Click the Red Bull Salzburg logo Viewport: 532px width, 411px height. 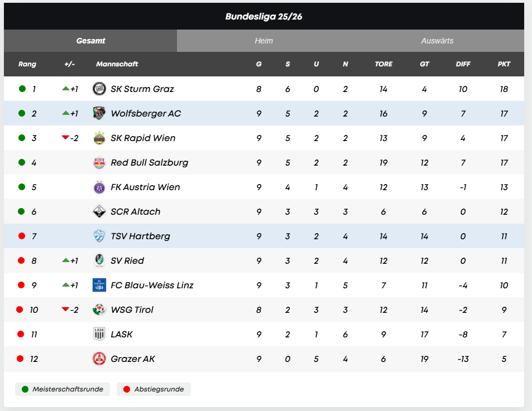click(99, 162)
